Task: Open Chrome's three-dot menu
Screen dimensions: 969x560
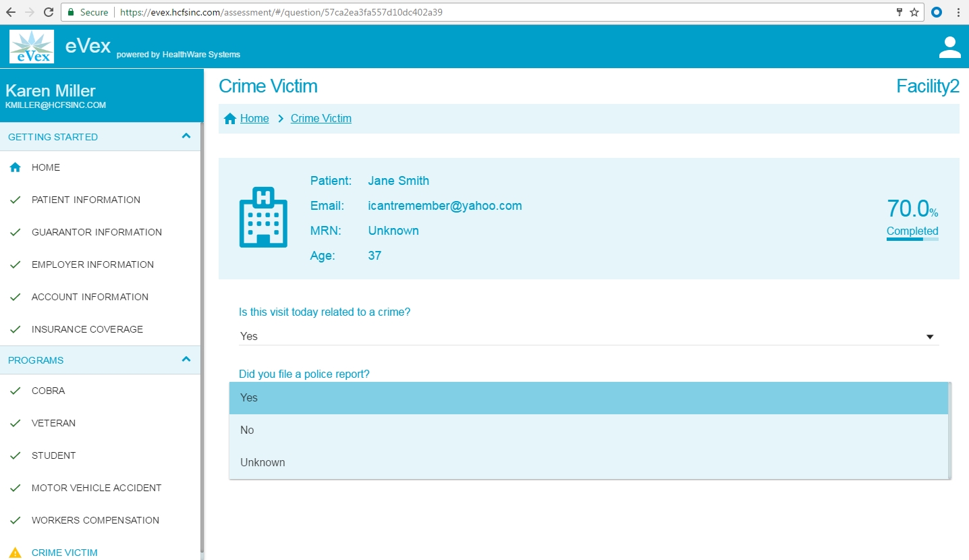Action: [958, 12]
